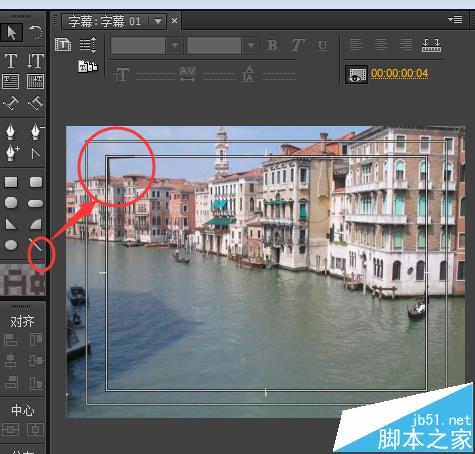This screenshot has width=475, height=454.
Task: Select the Line tool
Action: 35,245
